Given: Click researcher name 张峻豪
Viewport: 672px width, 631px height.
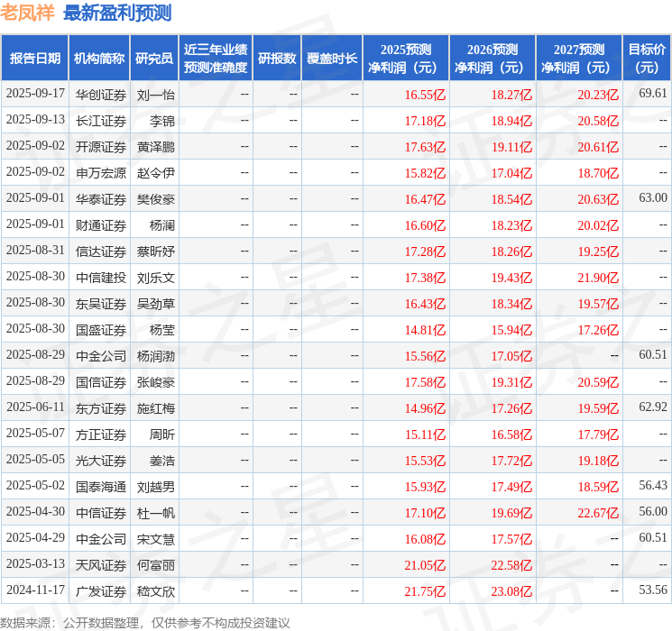Looking at the screenshot, I should [155, 382].
